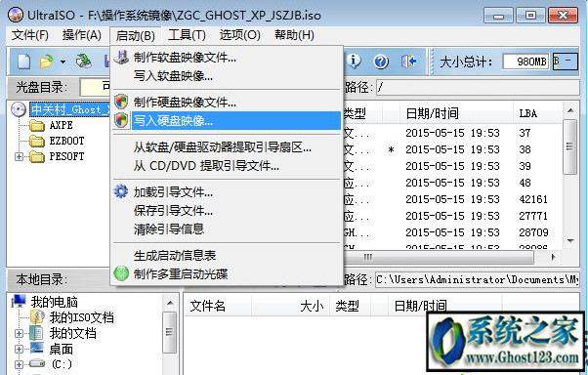
Task: Click shield icon beside 写入硬盘映像
Action: (x=121, y=120)
